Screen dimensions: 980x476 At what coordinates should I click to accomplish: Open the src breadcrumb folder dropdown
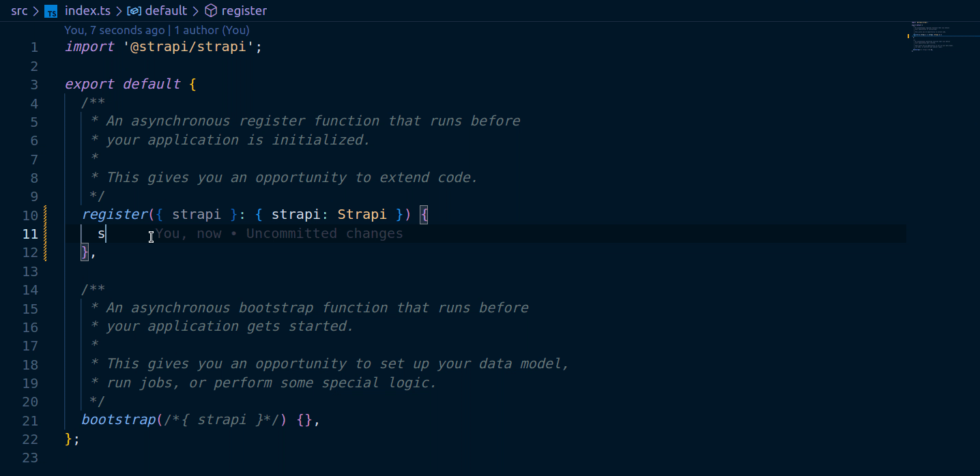18,11
